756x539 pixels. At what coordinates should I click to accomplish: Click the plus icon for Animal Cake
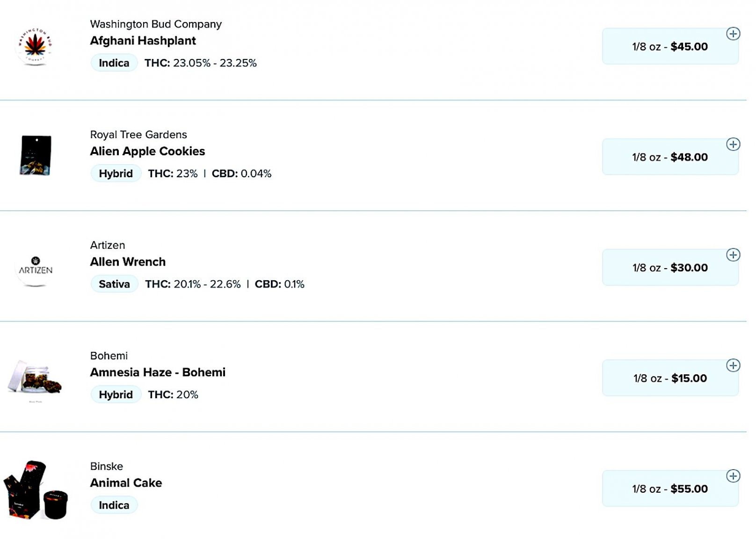click(733, 476)
